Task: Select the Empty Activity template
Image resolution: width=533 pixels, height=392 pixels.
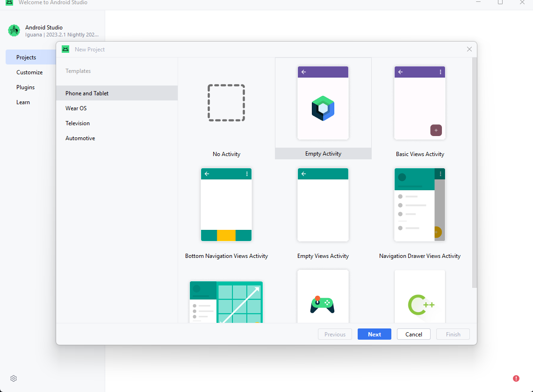Action: point(323,107)
